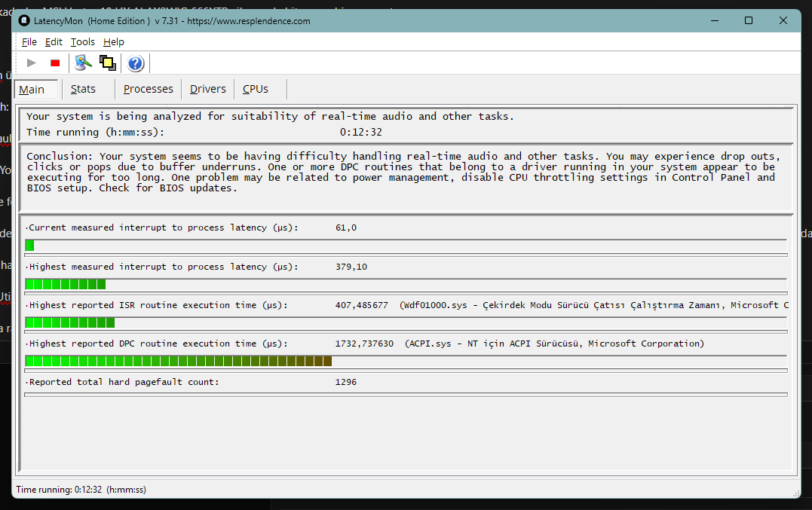The width and height of the screenshot is (812, 510).
Task: Click the Wdf01000.sys driver description text
Action: click(594, 305)
